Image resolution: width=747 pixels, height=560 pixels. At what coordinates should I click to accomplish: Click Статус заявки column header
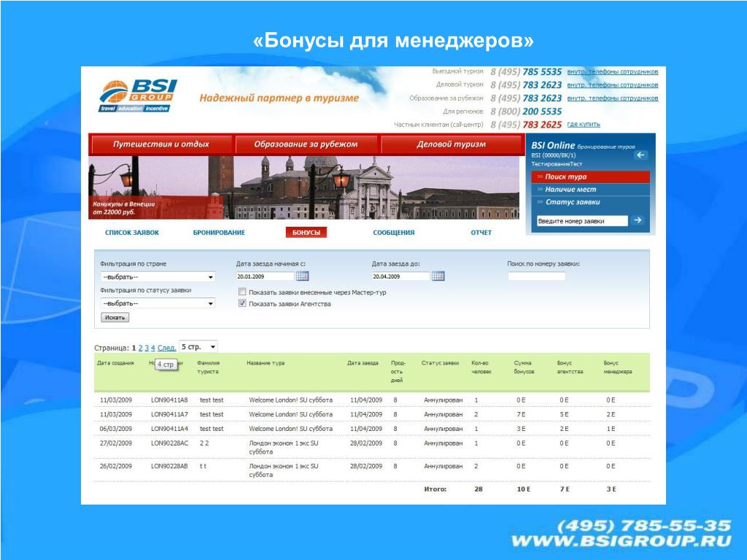pyautogui.click(x=440, y=363)
